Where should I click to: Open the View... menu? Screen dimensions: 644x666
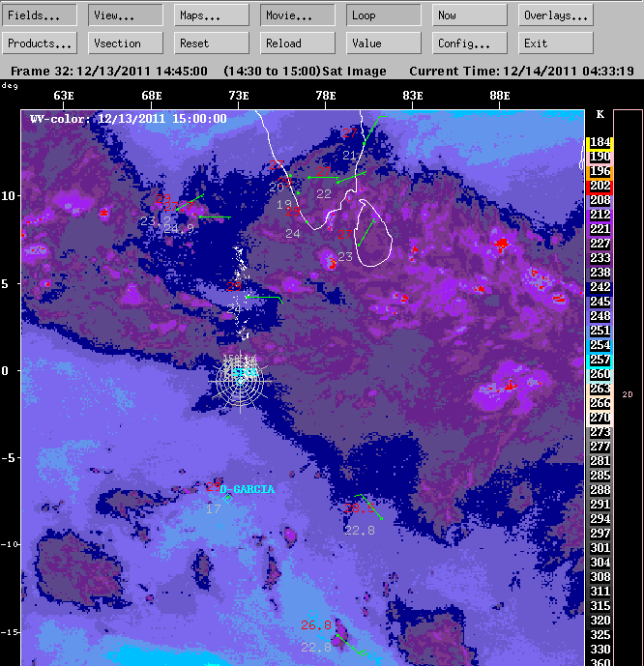(126, 15)
